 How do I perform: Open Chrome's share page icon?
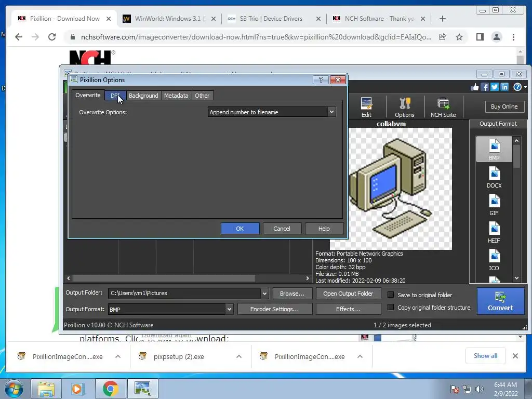443,37
